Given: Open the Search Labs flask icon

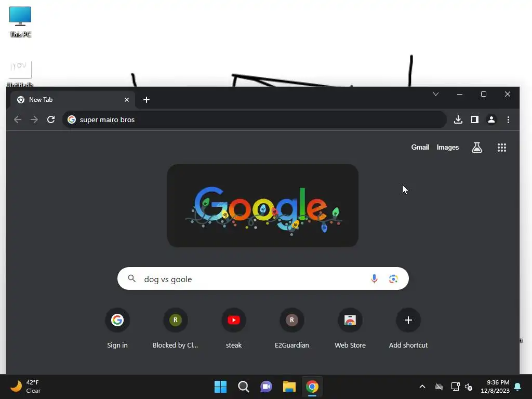Looking at the screenshot, I should point(477,147).
